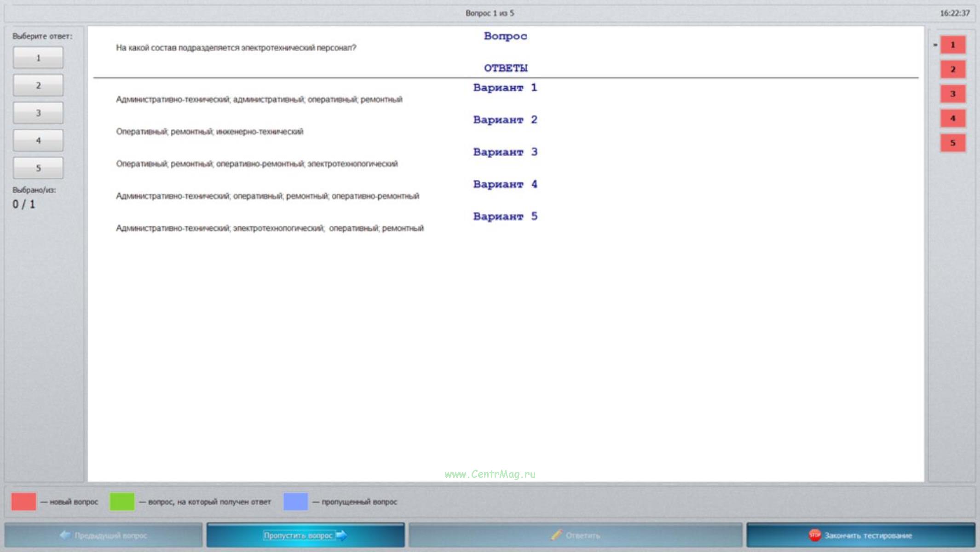
Task: Navigate to question 4 red square
Action: [x=952, y=119]
